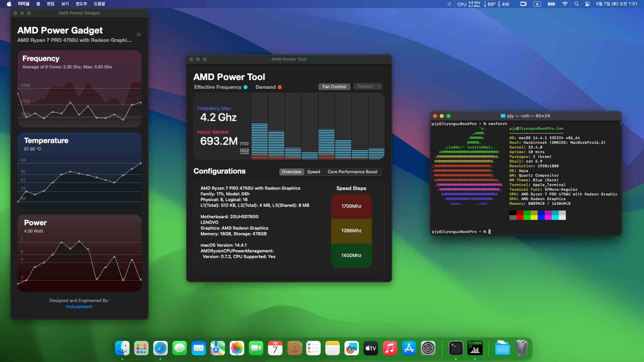Viewport: 644px width, 362px height.
Task: Open the Trash in the dock
Action: [522, 348]
